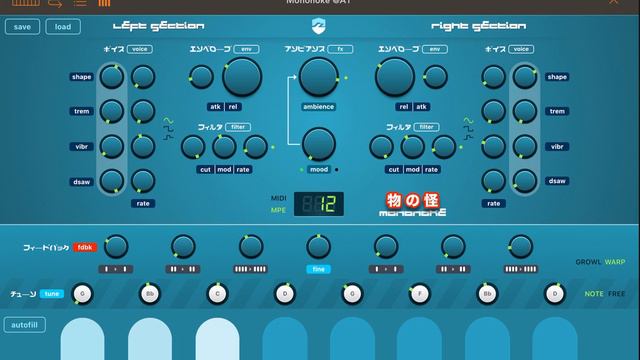Open the left section env tab
Screen dimensions: 640x360
click(246, 49)
